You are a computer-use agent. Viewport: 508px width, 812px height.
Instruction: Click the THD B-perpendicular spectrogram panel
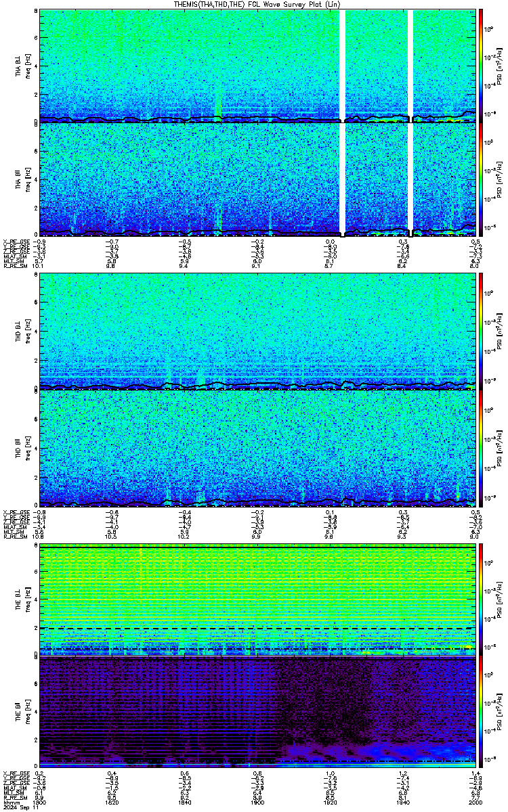(258, 331)
